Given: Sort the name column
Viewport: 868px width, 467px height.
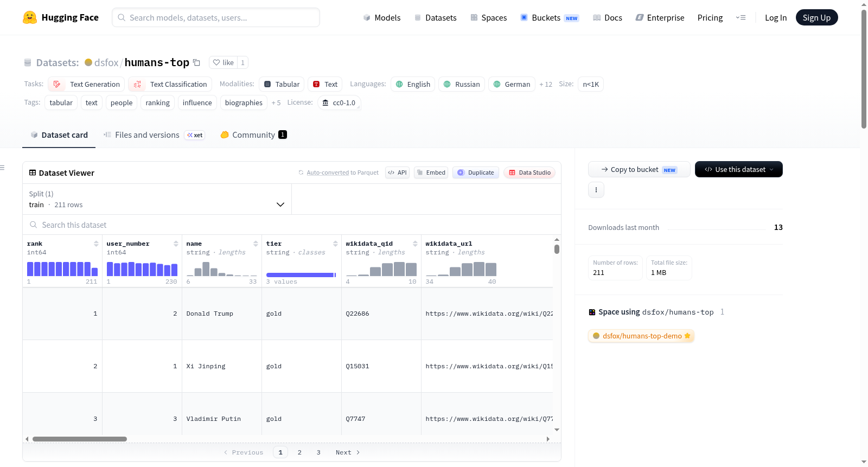Looking at the screenshot, I should click(x=256, y=244).
